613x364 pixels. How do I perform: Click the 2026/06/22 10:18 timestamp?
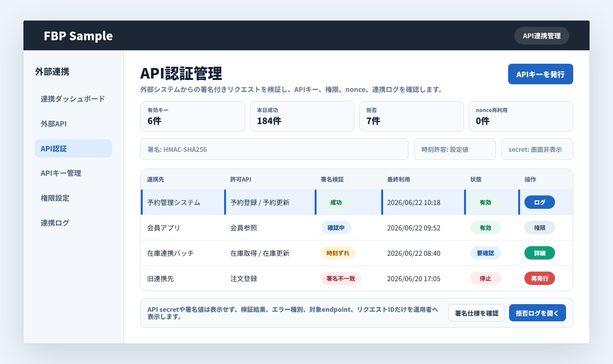point(414,202)
